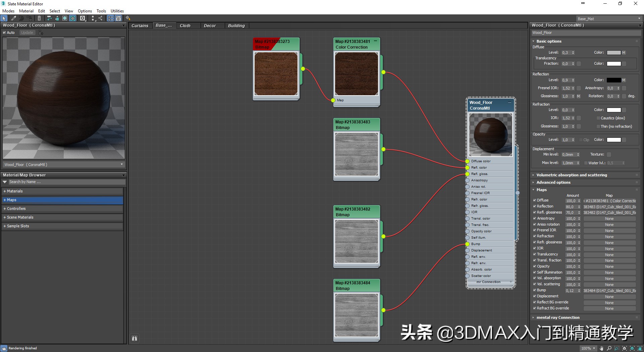
Task: Select the Pick Material from Object eyedropper tool
Action: pos(13,18)
